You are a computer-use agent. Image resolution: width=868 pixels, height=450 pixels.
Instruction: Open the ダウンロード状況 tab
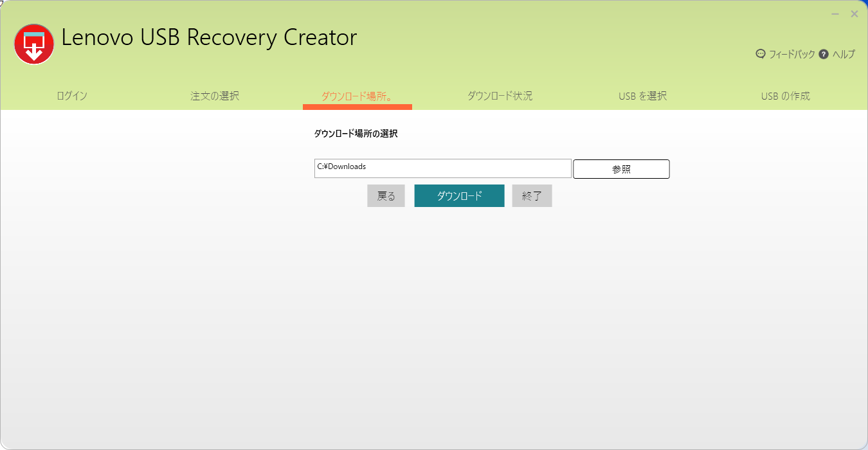pos(500,96)
